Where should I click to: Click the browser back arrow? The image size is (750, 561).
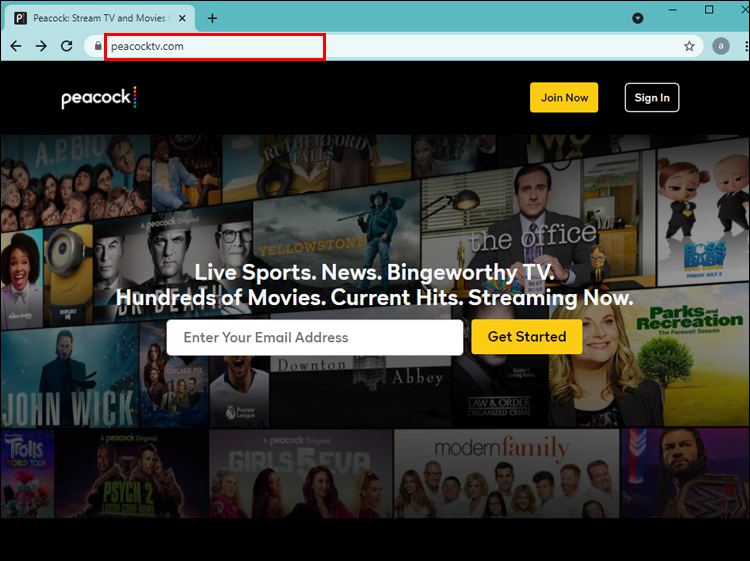(x=16, y=46)
